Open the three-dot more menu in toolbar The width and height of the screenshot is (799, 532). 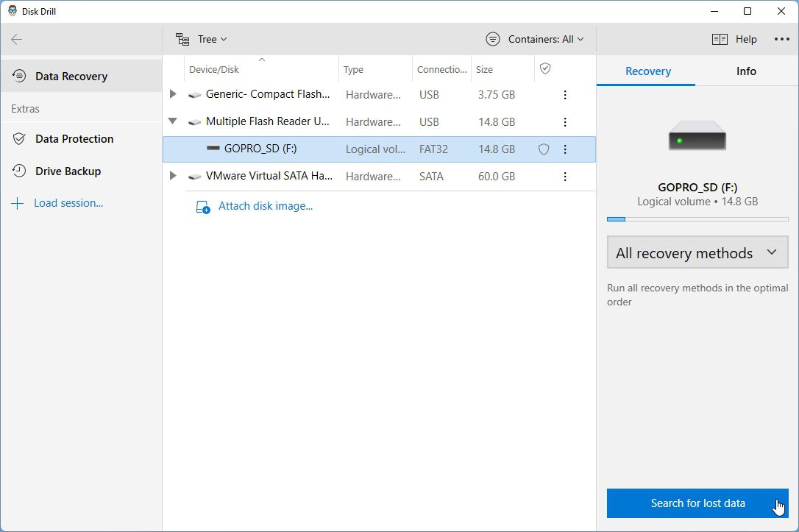[x=781, y=39]
